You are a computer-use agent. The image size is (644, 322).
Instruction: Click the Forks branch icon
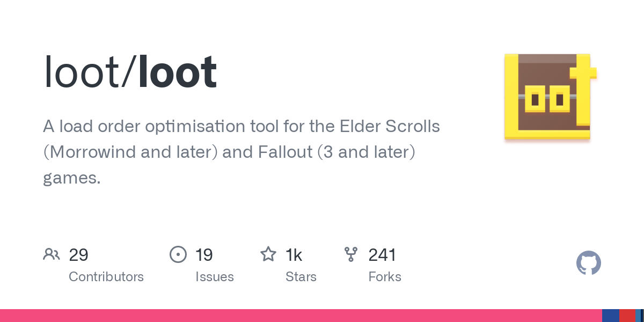click(x=351, y=254)
